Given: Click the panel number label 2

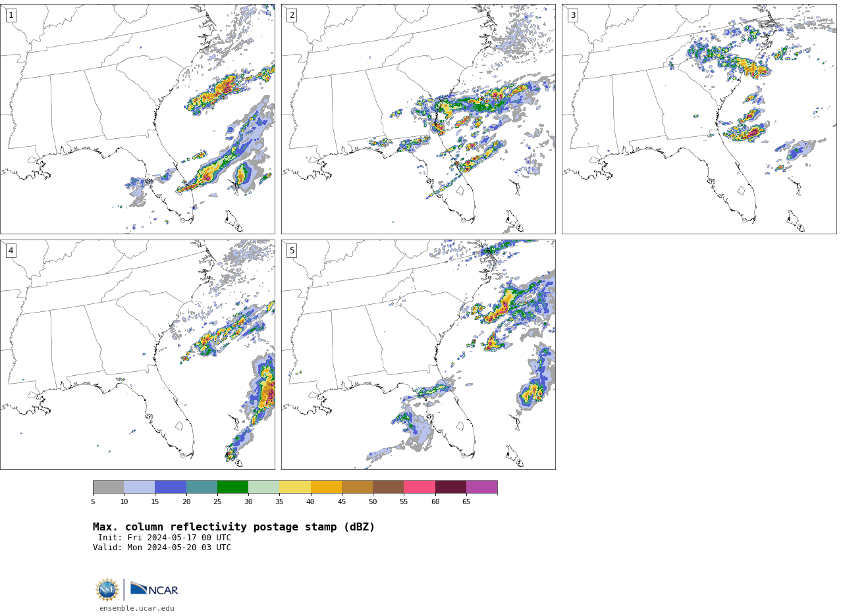Looking at the screenshot, I should tap(292, 15).
